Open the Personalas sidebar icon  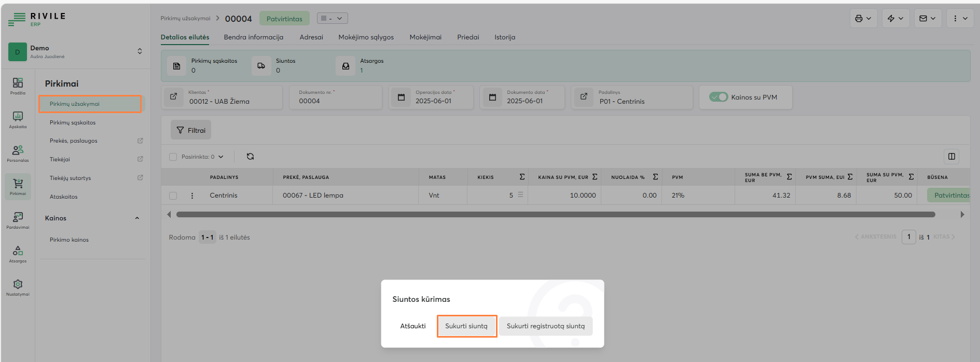[x=18, y=153]
